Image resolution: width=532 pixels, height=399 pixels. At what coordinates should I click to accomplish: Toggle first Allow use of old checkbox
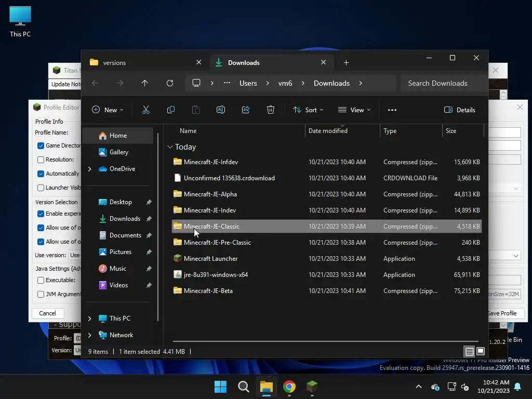pos(41,228)
